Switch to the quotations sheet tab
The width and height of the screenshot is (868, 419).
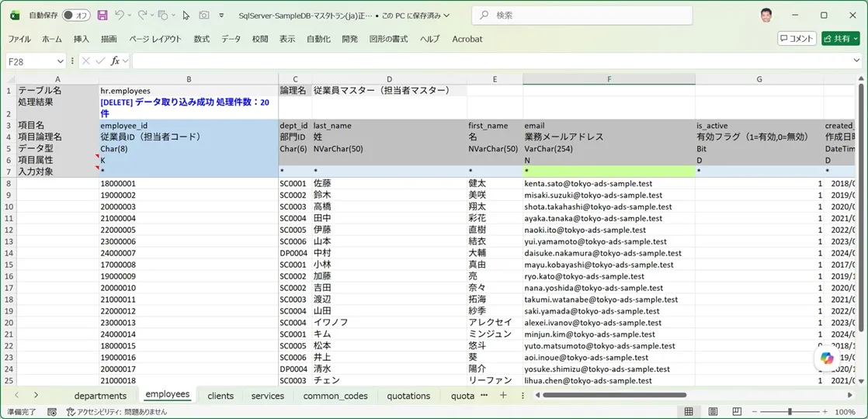(x=408, y=396)
